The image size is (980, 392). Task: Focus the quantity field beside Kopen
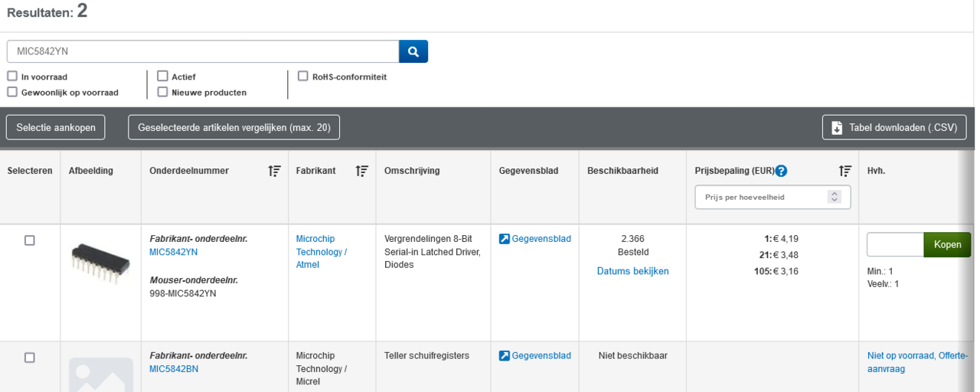tap(895, 245)
